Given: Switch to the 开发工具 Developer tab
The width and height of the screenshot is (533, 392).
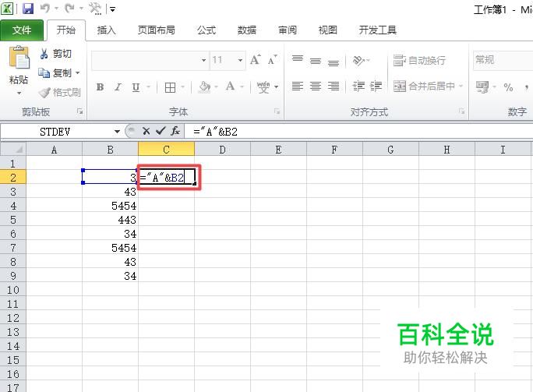Looking at the screenshot, I should pos(378,30).
